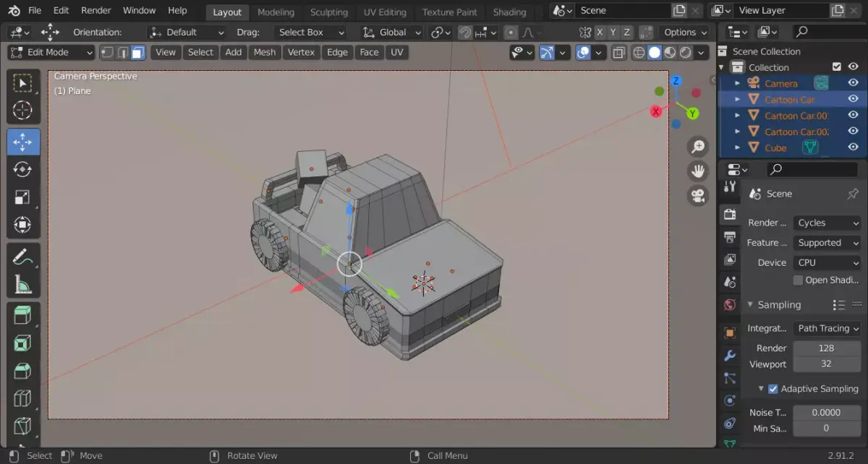868x464 pixels.
Task: Open the File menu
Action: (x=35, y=11)
